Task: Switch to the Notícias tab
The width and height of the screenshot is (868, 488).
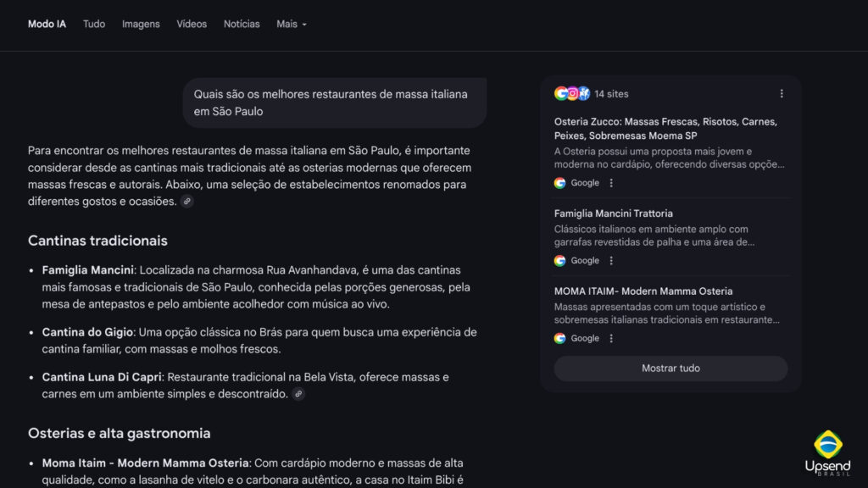Action: (x=242, y=25)
